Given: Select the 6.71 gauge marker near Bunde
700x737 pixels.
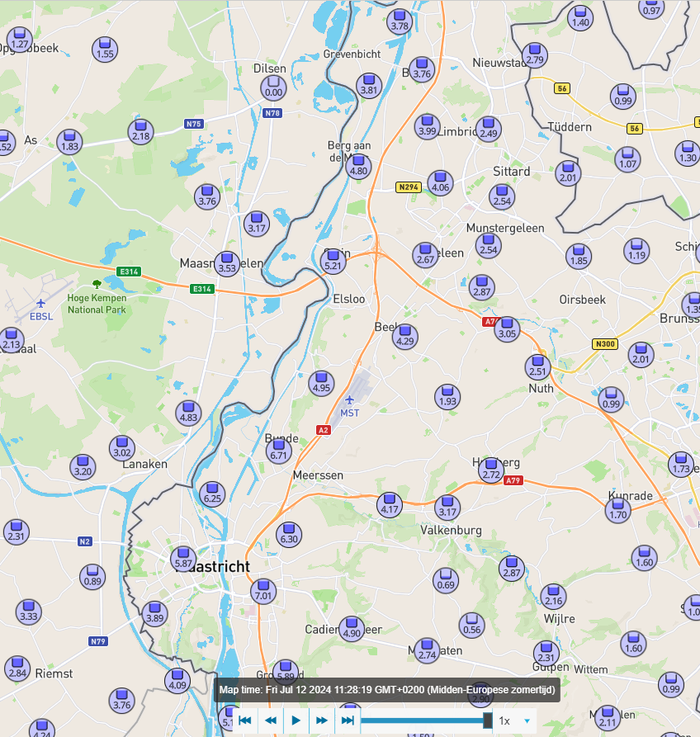Looking at the screenshot, I should tap(279, 451).
